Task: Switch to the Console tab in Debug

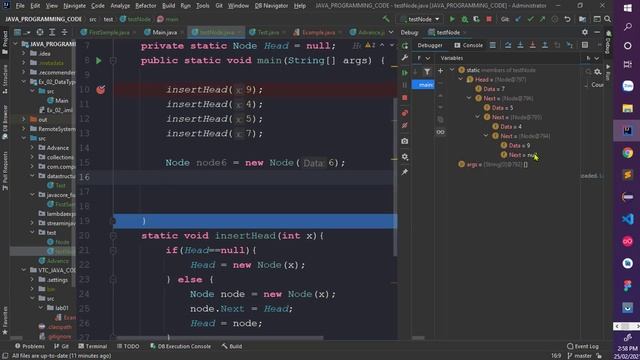Action: tap(468, 45)
